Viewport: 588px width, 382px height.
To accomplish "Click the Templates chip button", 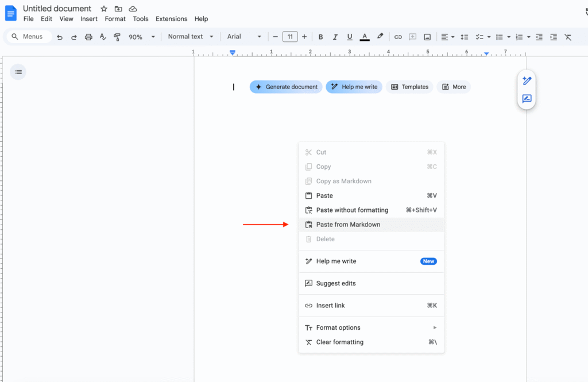I will point(409,87).
